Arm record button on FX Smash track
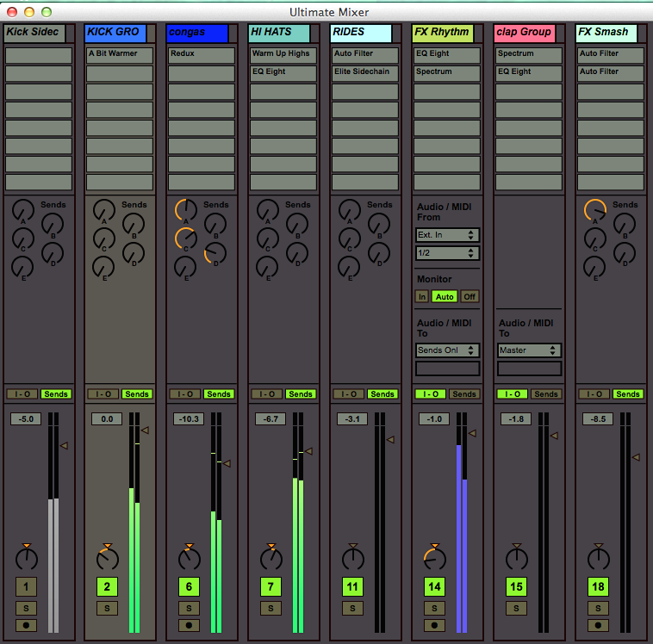This screenshot has height=644, width=653. click(597, 625)
